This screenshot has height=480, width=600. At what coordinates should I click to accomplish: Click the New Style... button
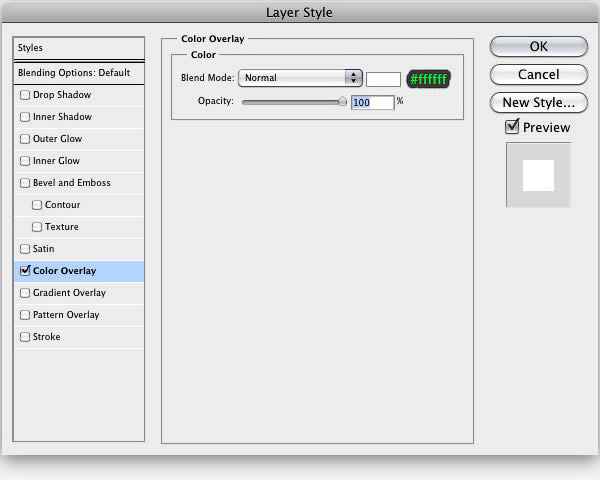[x=538, y=102]
